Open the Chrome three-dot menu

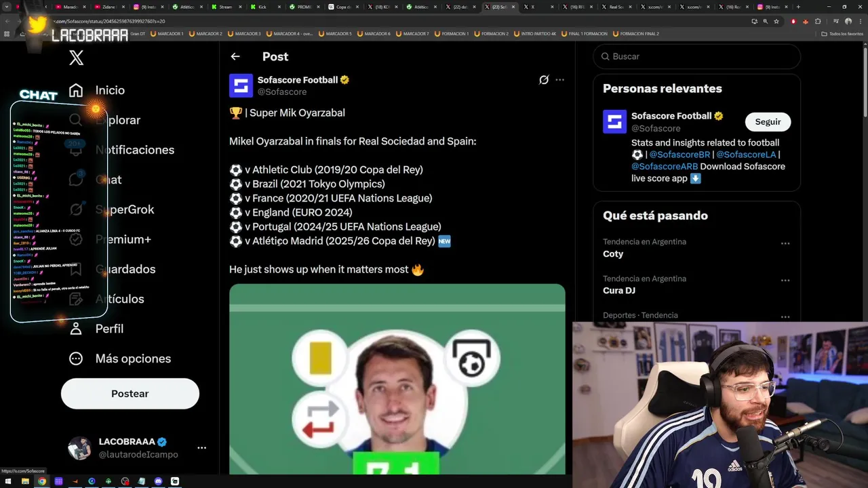pos(859,21)
